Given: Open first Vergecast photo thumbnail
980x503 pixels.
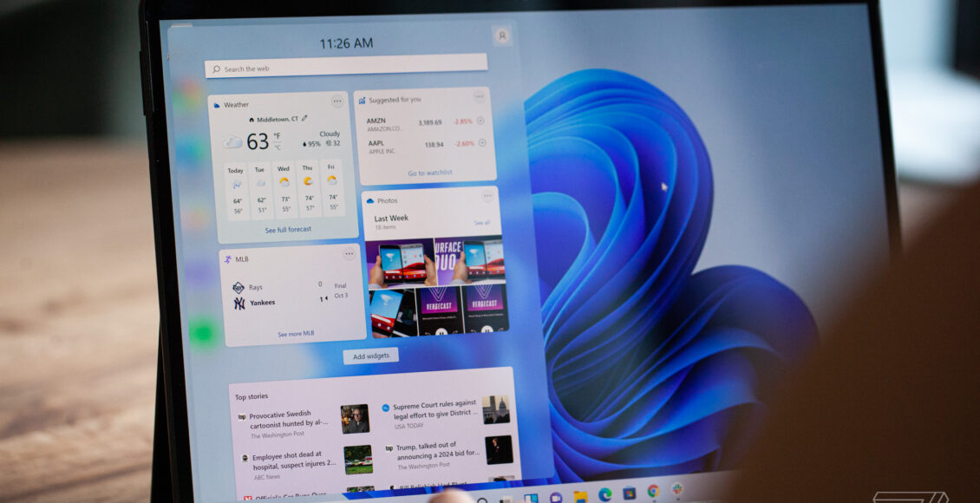Looking at the screenshot, I should click(440, 310).
